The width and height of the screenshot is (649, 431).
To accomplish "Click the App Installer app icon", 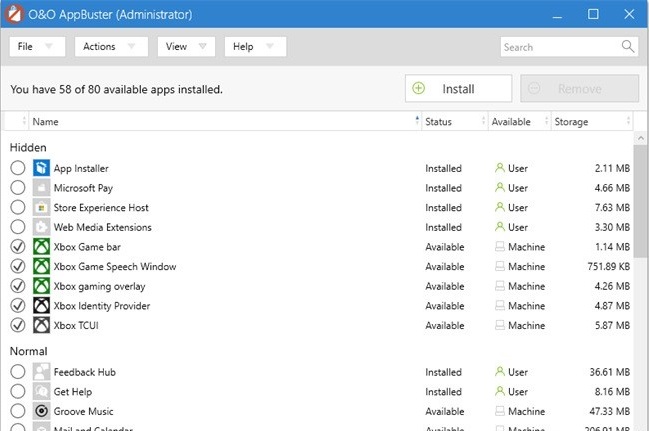I will 41,168.
